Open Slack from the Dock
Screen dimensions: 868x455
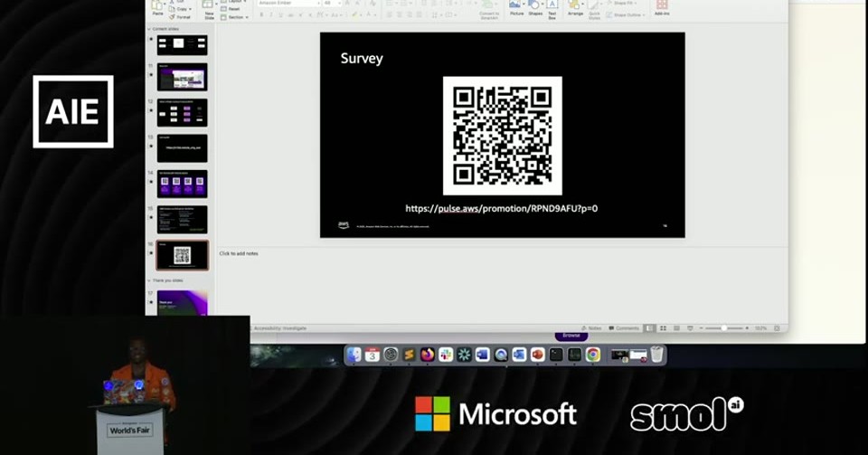(x=446, y=355)
